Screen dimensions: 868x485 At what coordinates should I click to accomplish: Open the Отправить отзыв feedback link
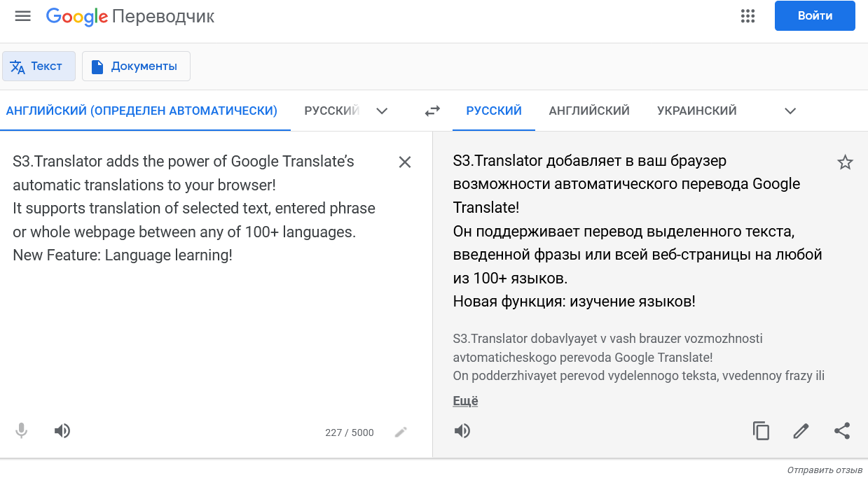pyautogui.click(x=825, y=470)
